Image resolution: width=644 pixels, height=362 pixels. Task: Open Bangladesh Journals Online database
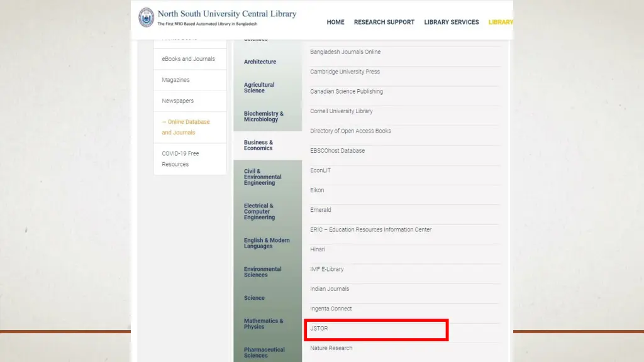click(x=345, y=52)
